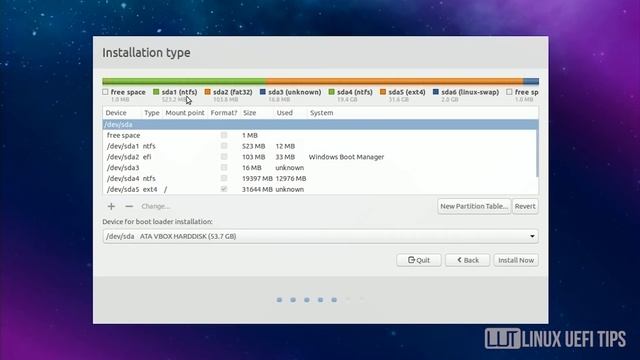
Task: Click the first free space legend box
Action: [105, 92]
